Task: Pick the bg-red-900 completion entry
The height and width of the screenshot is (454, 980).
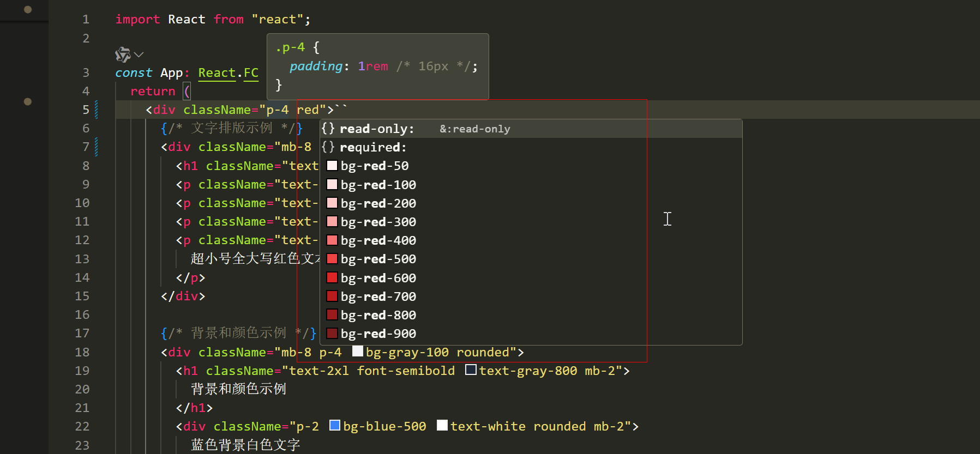Action: 531,334
